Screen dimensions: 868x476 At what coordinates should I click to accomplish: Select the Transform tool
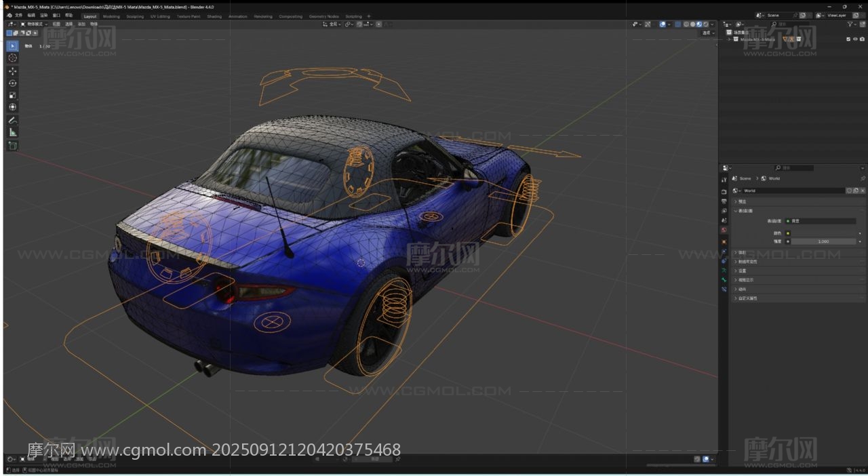(x=12, y=107)
